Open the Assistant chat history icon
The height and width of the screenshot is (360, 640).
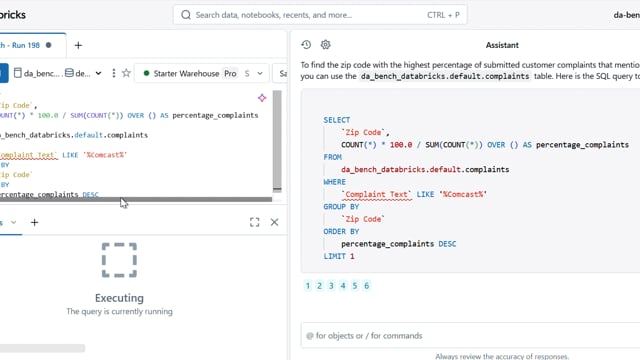[x=306, y=44]
